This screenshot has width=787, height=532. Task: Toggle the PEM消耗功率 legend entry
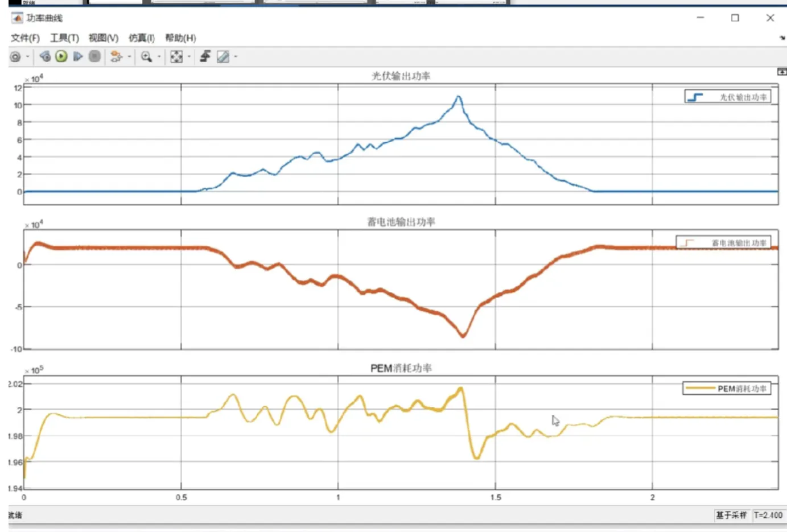click(x=727, y=389)
